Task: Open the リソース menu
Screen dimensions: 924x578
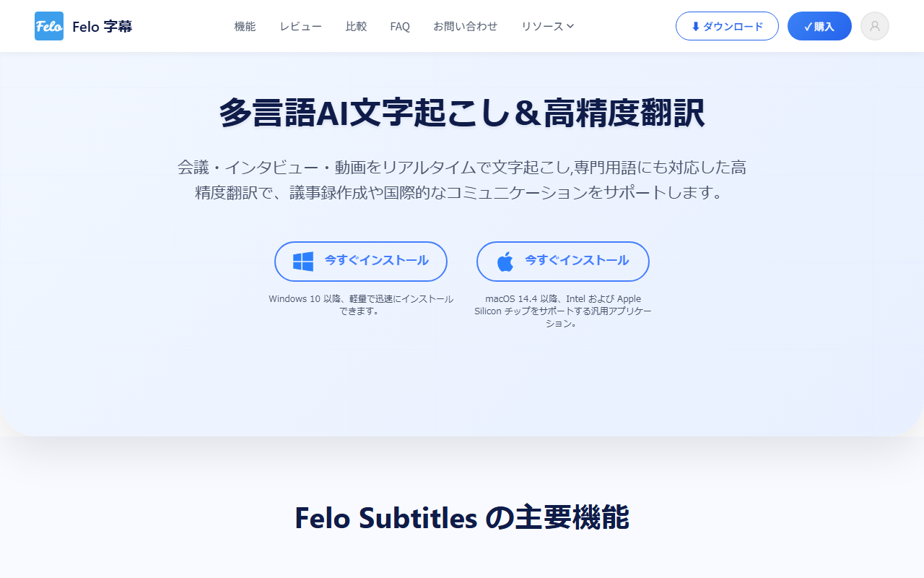Action: tap(543, 27)
